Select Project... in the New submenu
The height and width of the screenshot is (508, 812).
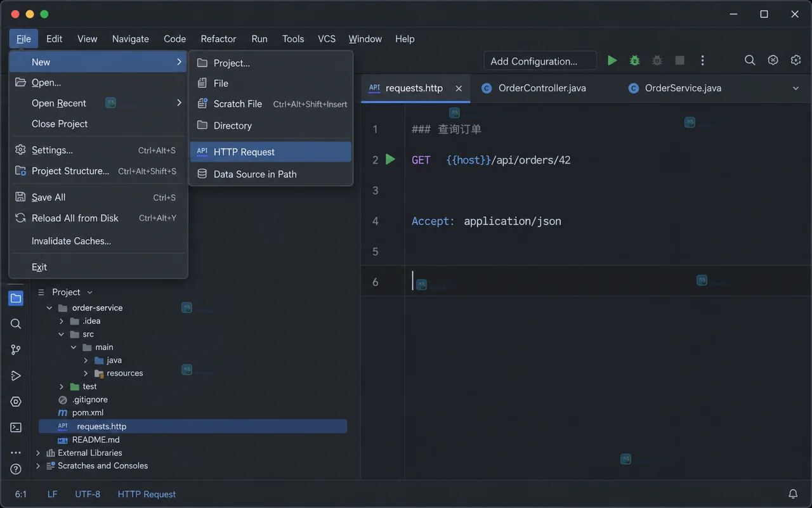point(270,63)
